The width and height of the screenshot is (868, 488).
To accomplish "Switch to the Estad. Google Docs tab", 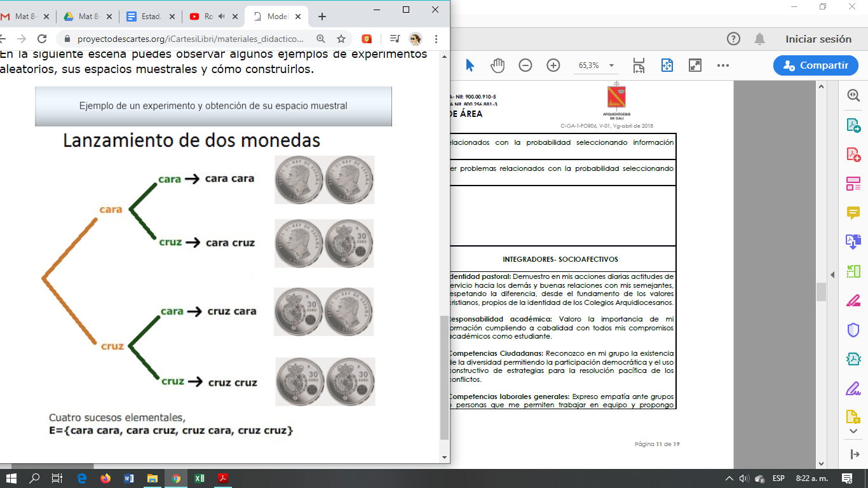I will click(x=149, y=17).
